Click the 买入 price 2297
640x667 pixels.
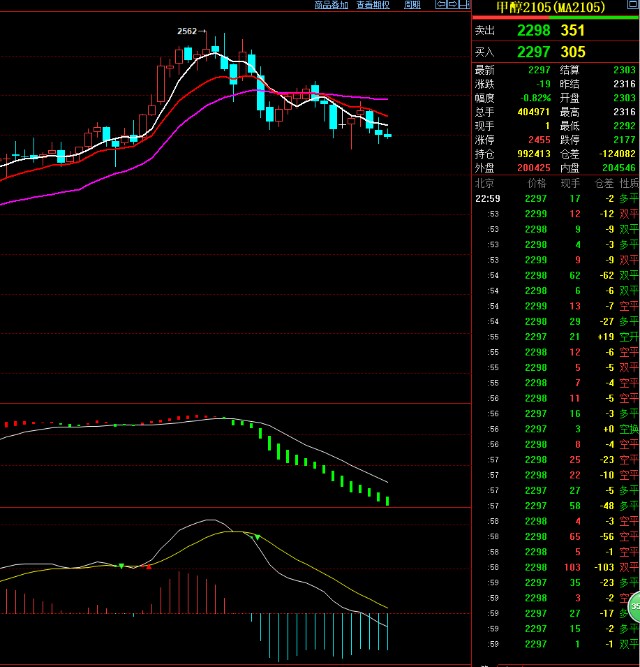[x=533, y=52]
